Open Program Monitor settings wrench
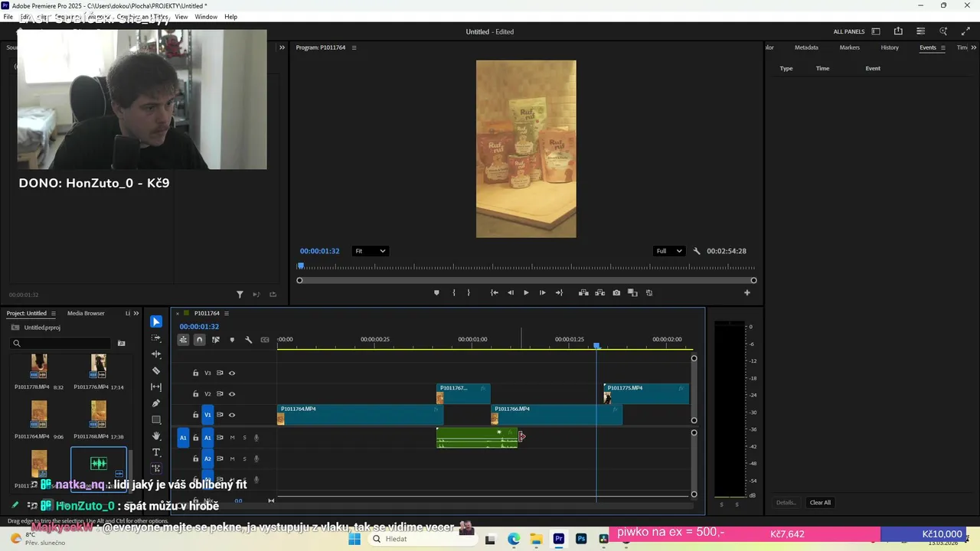The image size is (980, 551). [x=697, y=251]
